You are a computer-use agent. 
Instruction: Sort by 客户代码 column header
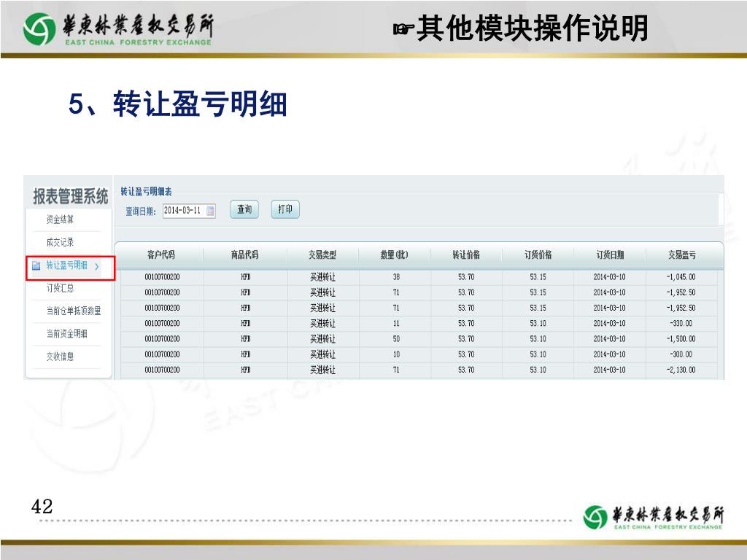click(x=160, y=255)
